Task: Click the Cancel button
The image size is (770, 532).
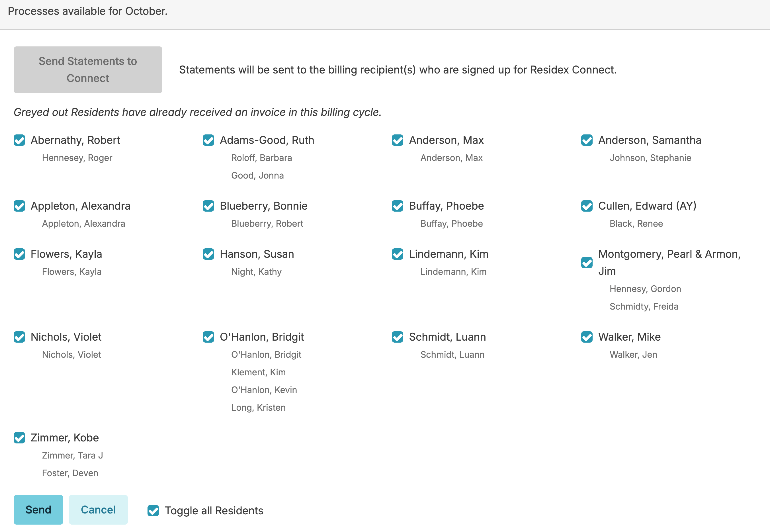Action: (98, 510)
